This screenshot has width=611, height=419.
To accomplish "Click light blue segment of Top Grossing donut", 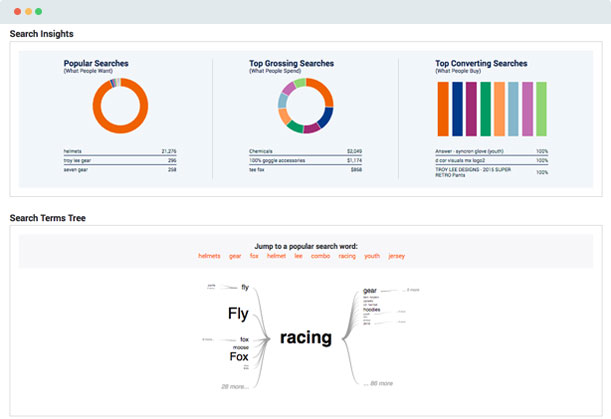I will pyautogui.click(x=283, y=101).
